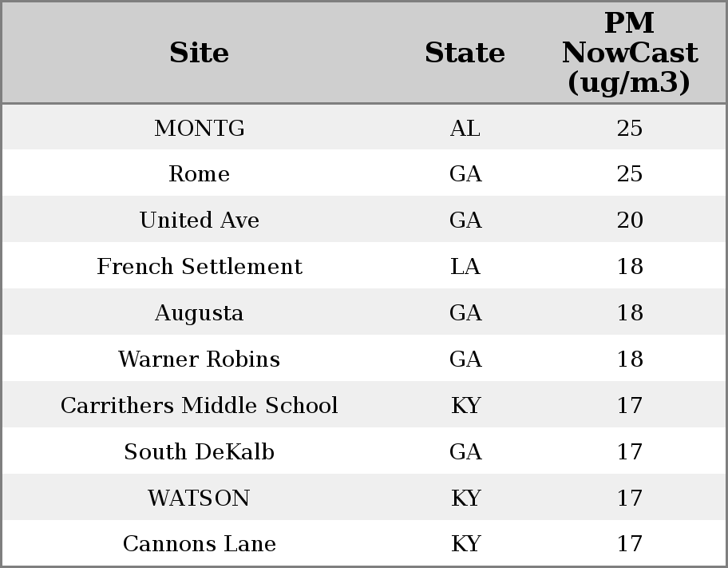728x568 pixels.
Task: Click the PM NowCast (ug/m3) column header
Action: tap(629, 53)
